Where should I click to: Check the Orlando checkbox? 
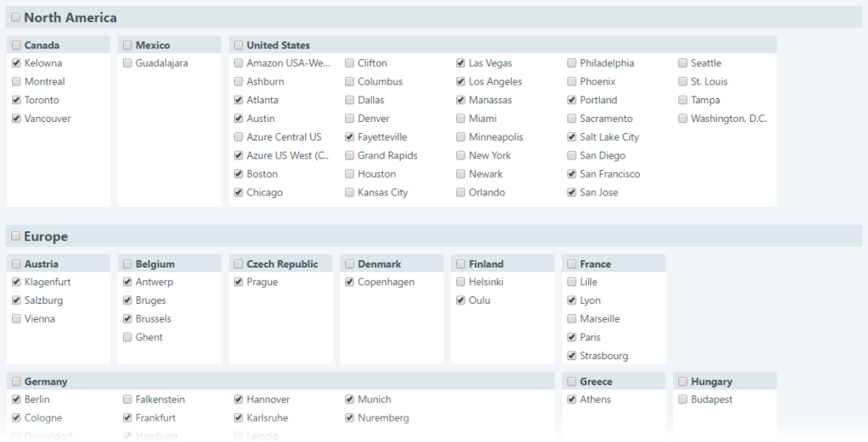(x=460, y=192)
